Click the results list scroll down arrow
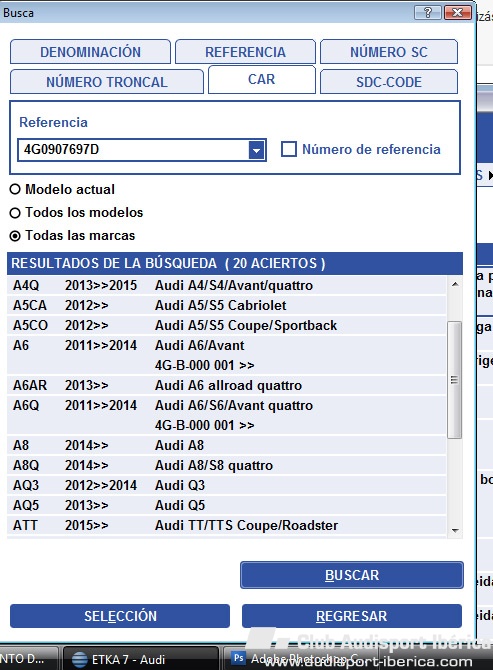This screenshot has height=670, width=493. point(455,530)
